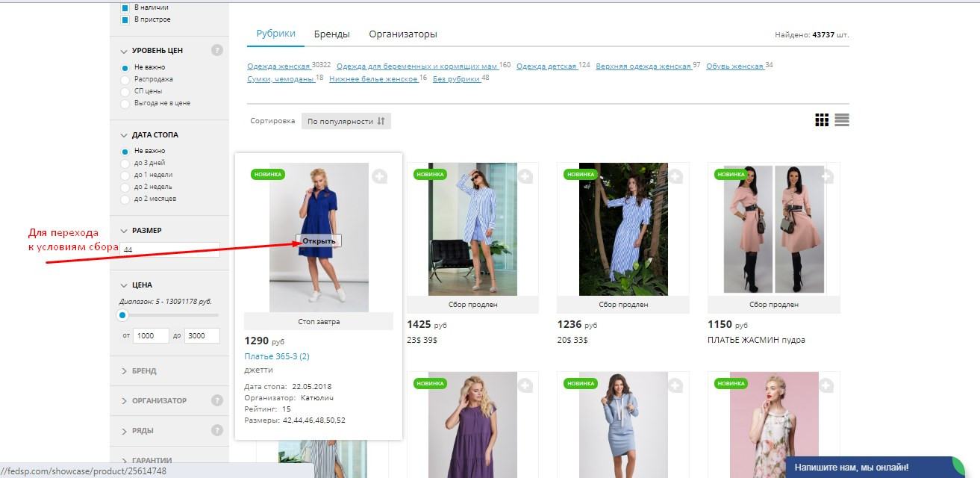The width and height of the screenshot is (980, 478).
Task: Open the Нижнее белье женское link
Action: coord(373,78)
